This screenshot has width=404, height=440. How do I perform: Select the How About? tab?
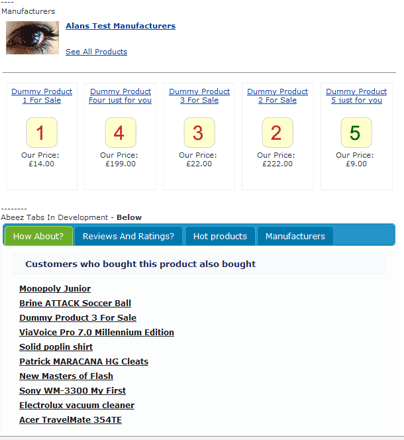[x=38, y=236]
